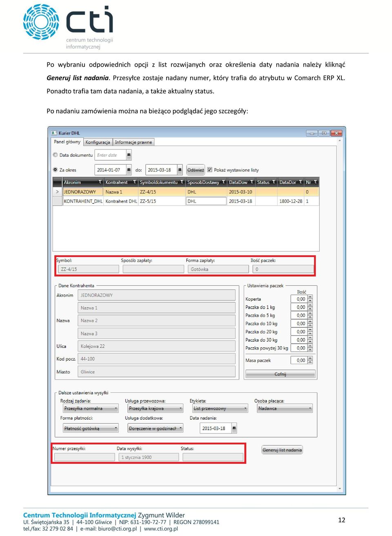Open calendar icon beside Data dokumentu field
Screen dimensions: 392x536
(129, 155)
